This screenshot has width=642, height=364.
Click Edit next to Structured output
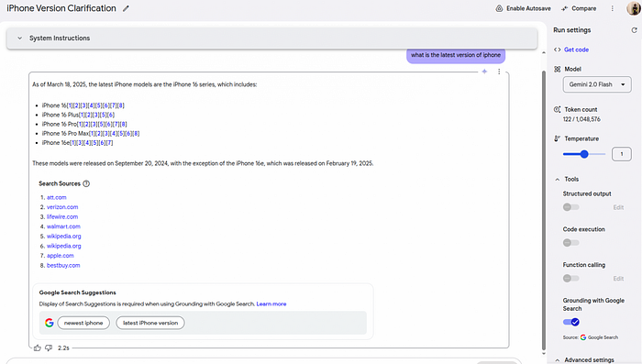[x=618, y=207]
